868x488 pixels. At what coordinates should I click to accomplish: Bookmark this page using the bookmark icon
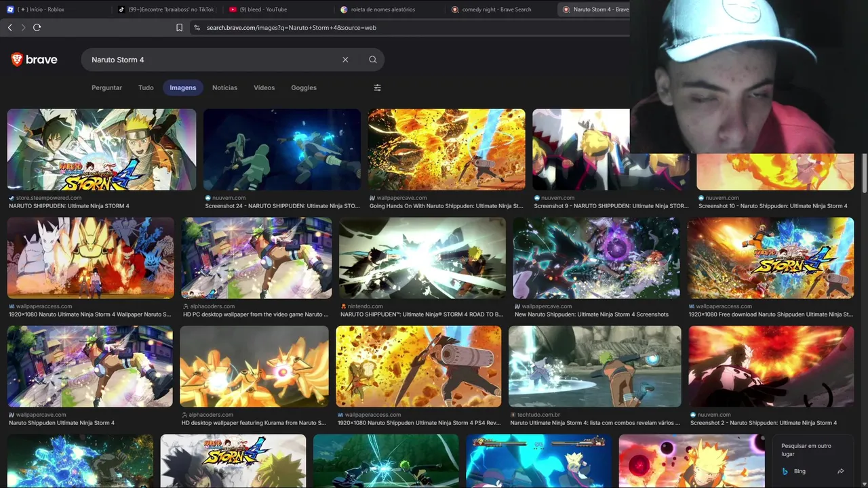pyautogui.click(x=179, y=28)
